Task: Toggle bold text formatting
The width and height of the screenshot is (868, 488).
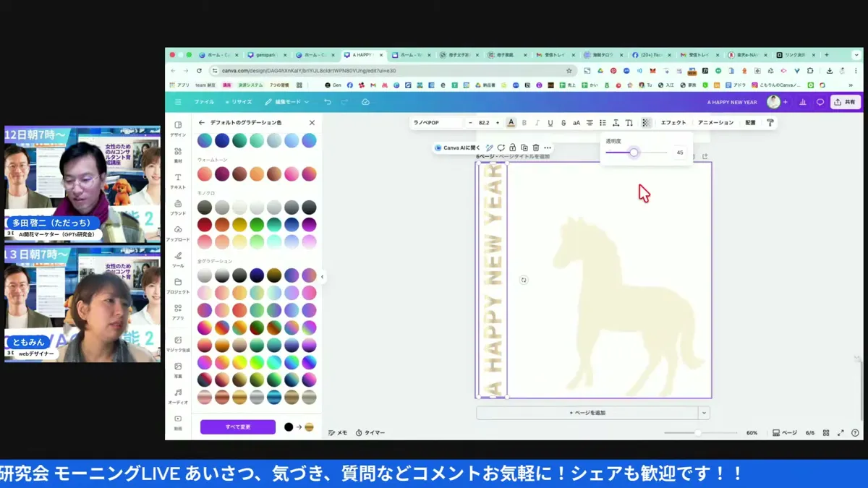Action: tap(524, 123)
